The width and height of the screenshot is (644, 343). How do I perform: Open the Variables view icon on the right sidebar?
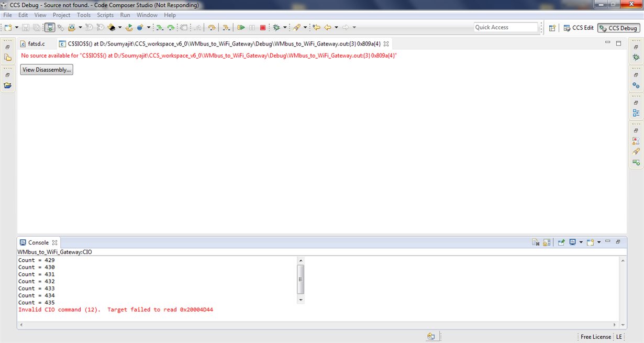click(x=636, y=85)
